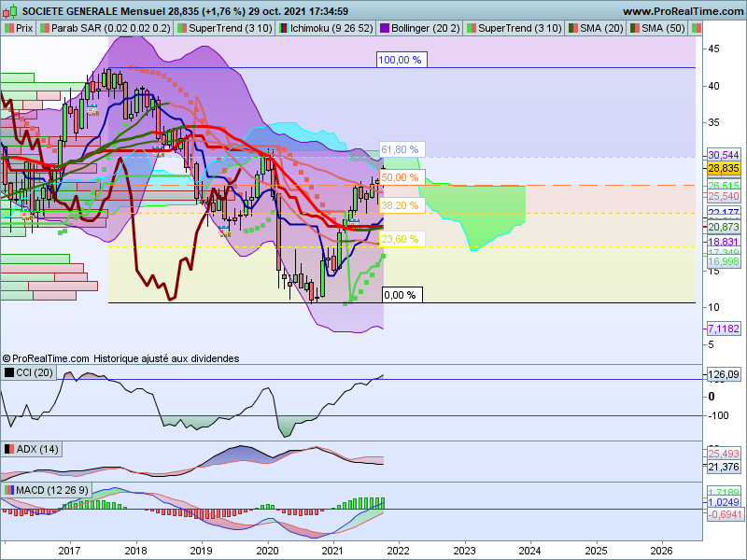
Task: Click the CCI value label 126,09
Action: point(723,374)
